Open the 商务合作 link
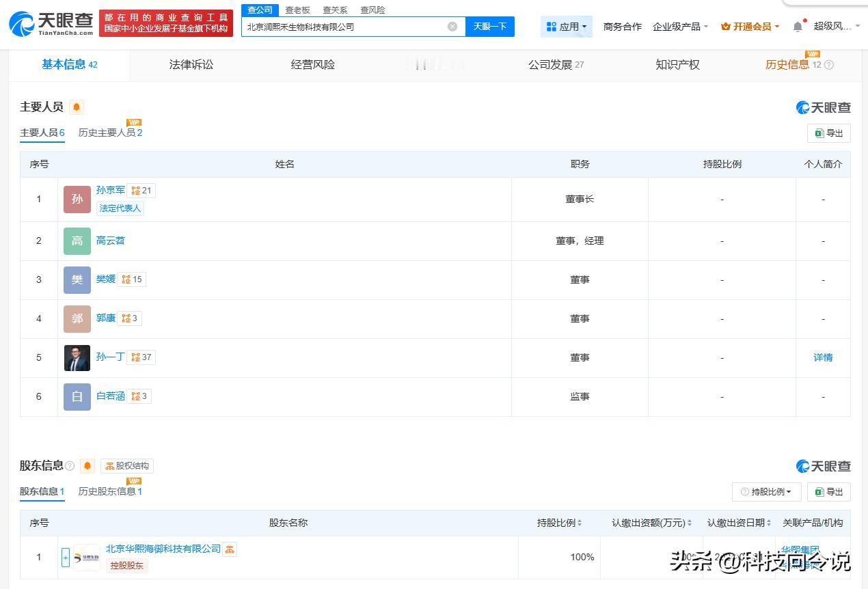The image size is (868, 589). coord(623,27)
